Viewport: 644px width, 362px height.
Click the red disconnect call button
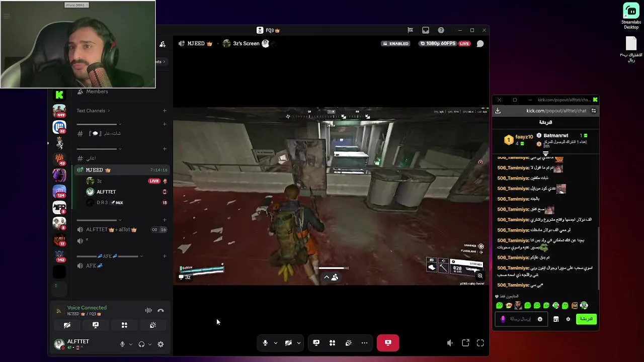point(388,343)
